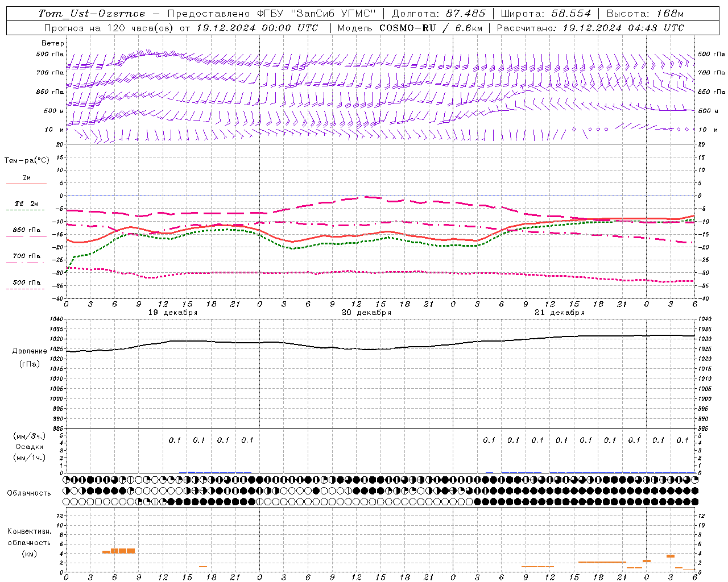Click the date label 19 декабря

click(173, 313)
